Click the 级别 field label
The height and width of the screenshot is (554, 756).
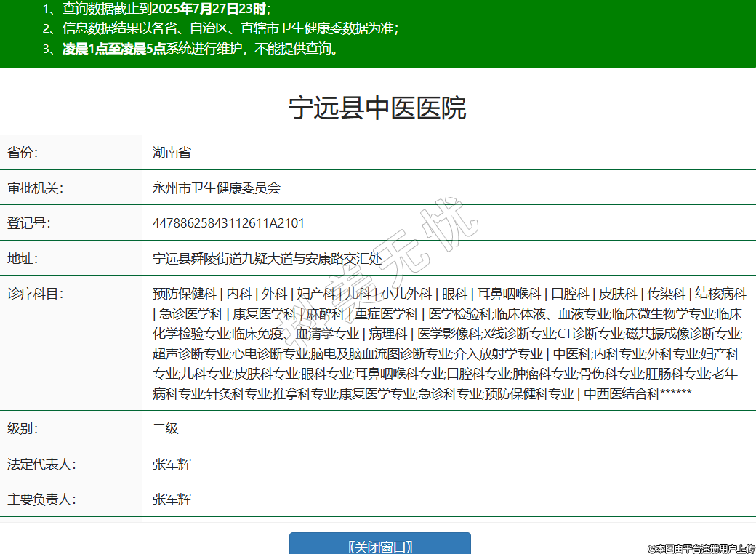pos(23,429)
